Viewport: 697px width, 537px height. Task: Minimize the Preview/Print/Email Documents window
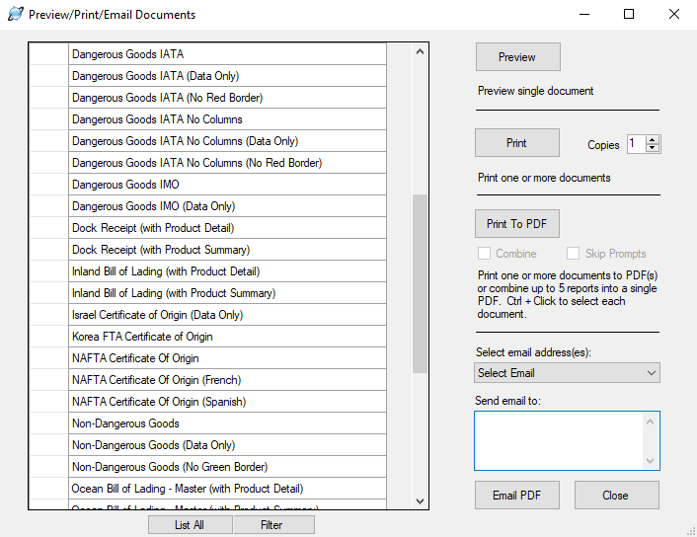(585, 14)
